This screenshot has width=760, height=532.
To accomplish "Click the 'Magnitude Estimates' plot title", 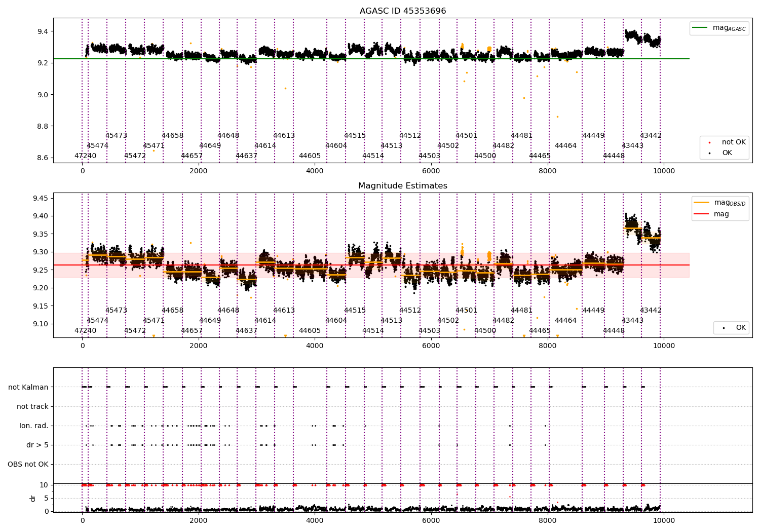I will coord(403,186).
